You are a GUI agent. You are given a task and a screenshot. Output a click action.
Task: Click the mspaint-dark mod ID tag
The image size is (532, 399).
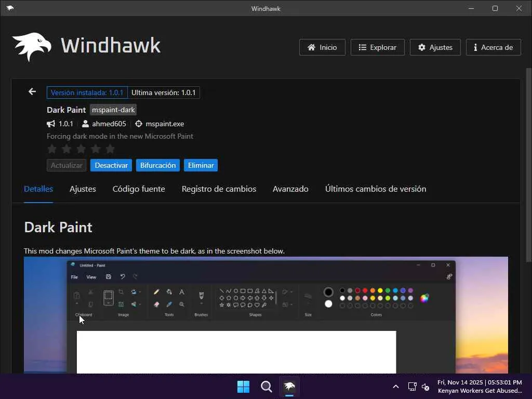coord(113,110)
